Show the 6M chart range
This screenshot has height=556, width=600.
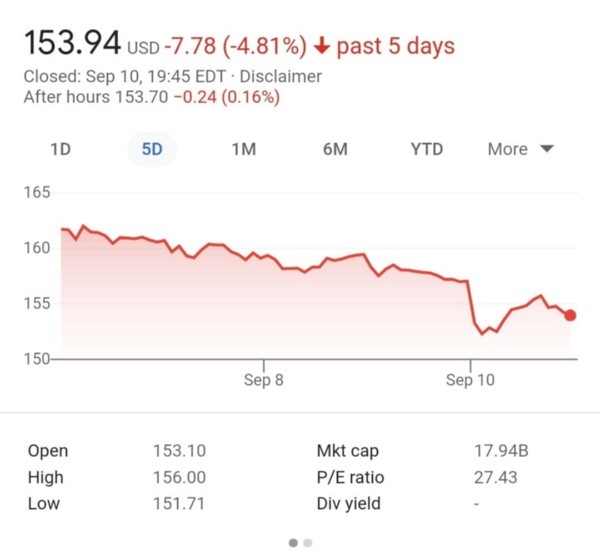click(x=335, y=149)
